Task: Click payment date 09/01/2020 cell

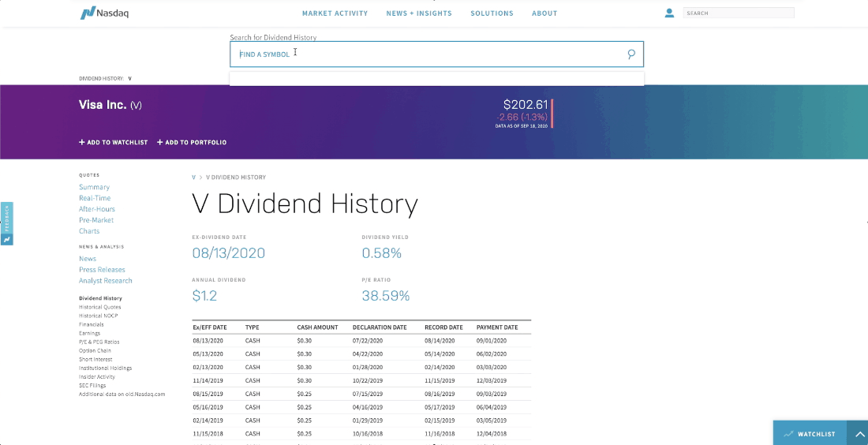Action: point(492,341)
